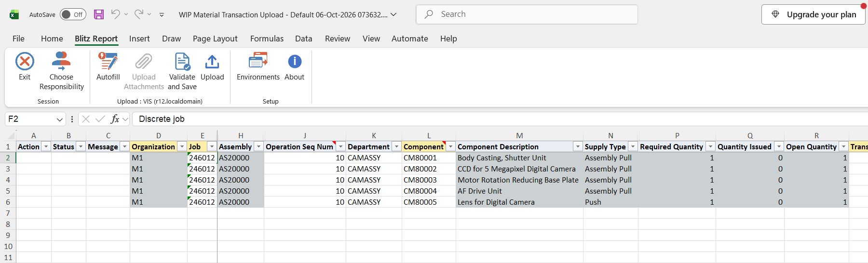
Task: Select cell AF Drive Unit
Action: (519, 191)
